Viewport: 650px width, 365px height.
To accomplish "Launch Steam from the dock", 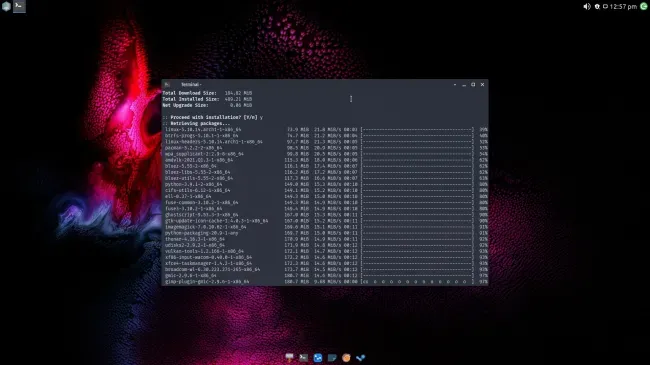I will [361, 358].
